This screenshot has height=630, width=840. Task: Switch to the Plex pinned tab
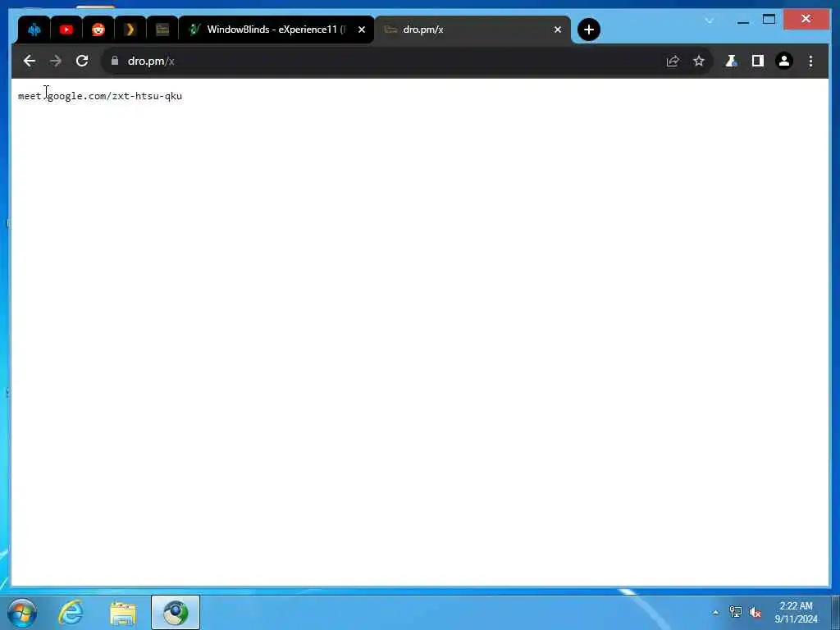[x=130, y=30]
